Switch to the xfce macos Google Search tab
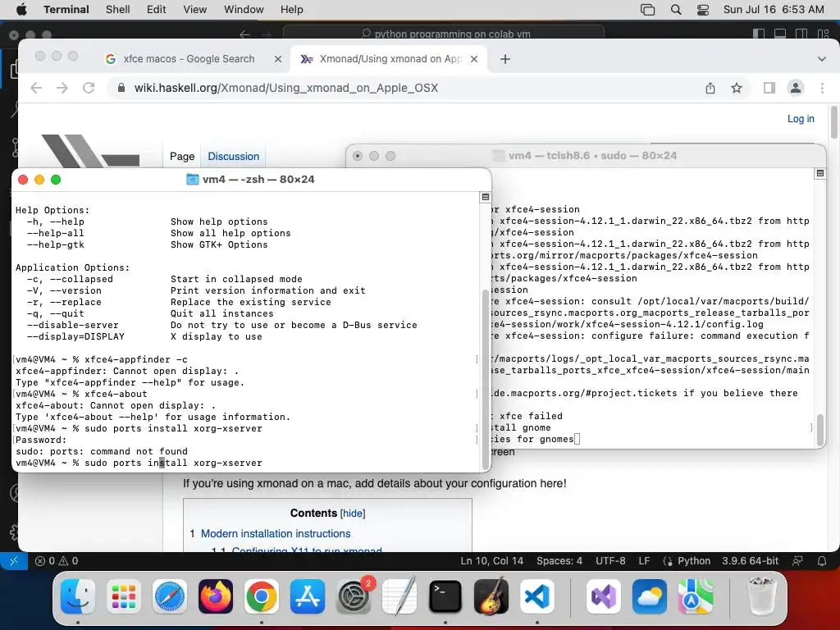Screen dimensions: 840x630 (x=189, y=59)
